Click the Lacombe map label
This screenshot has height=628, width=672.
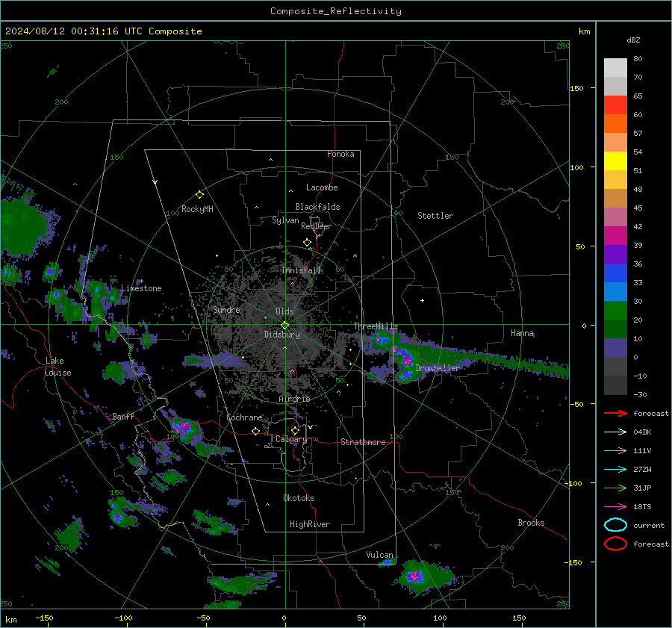tap(322, 187)
